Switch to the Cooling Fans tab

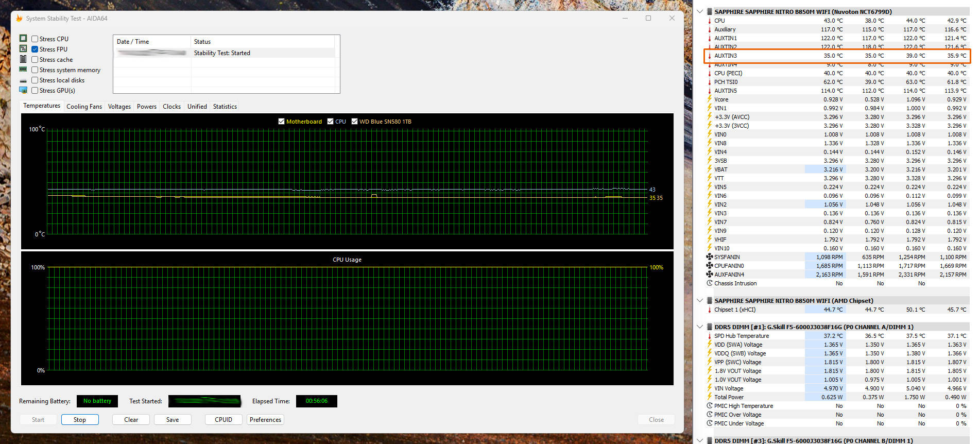tap(84, 107)
